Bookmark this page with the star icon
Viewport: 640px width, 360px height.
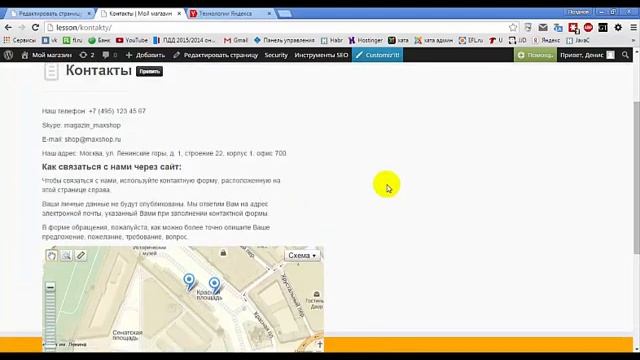click(513, 27)
